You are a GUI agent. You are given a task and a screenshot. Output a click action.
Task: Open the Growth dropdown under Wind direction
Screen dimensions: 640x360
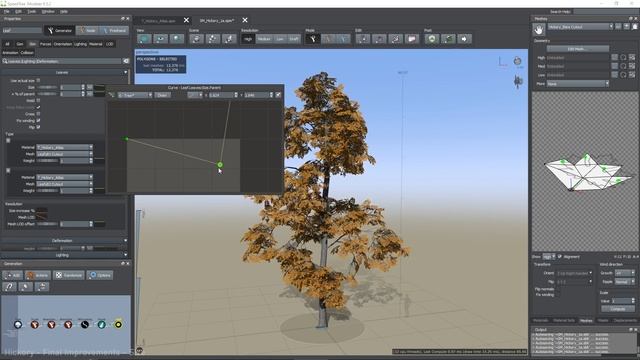pyautogui.click(x=625, y=273)
